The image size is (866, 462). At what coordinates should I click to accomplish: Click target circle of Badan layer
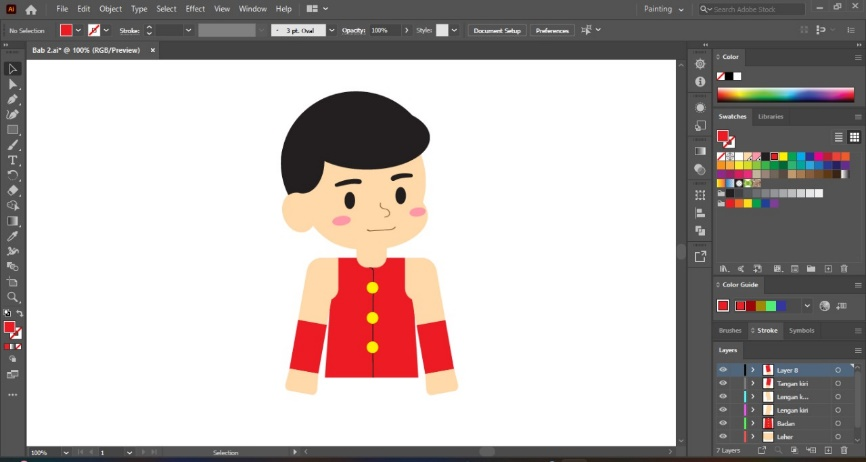(x=838, y=423)
